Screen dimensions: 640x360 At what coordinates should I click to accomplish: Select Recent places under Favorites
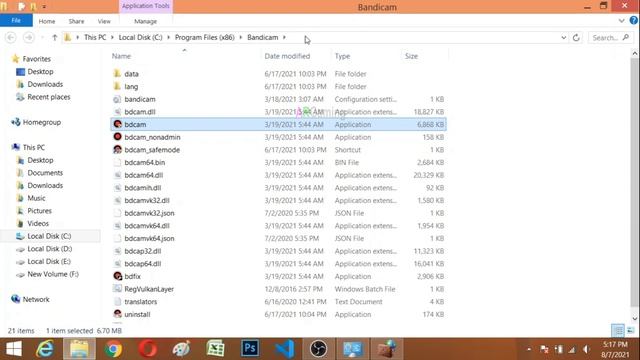click(49, 97)
